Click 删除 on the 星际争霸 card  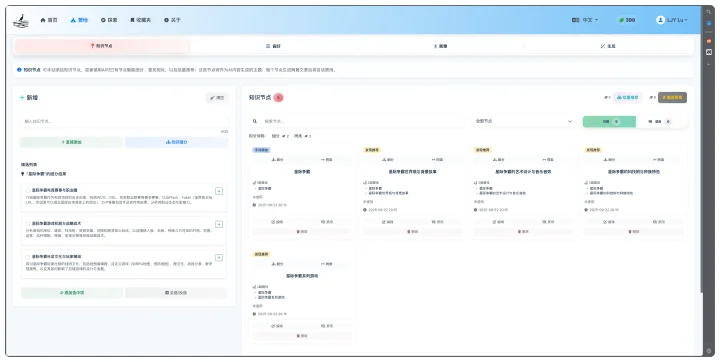(x=302, y=232)
